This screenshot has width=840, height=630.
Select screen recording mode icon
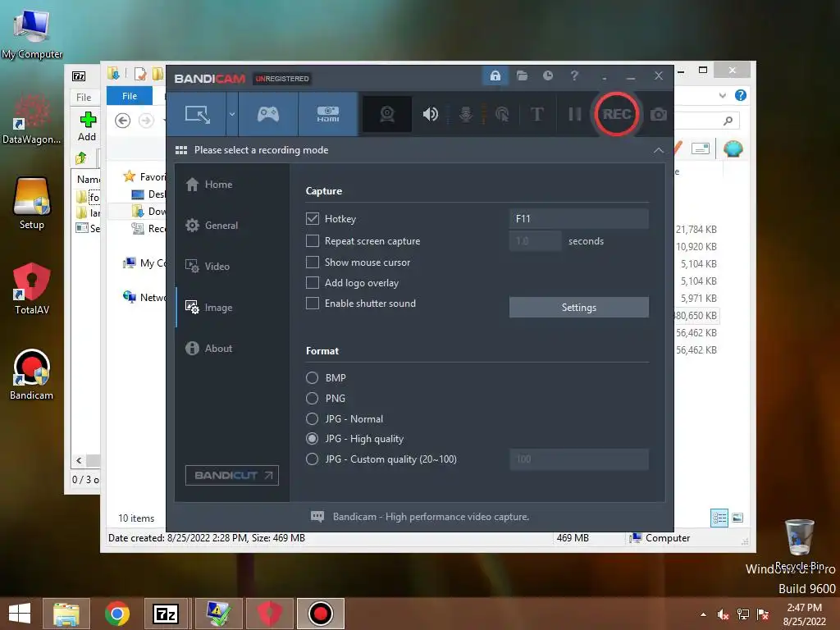[197, 114]
